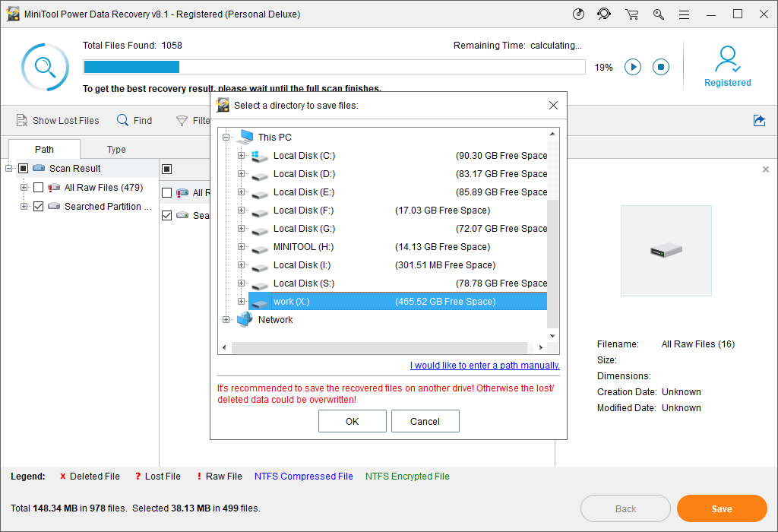778x532 pixels.
Task: Open the Find search tool
Action: coord(134,121)
